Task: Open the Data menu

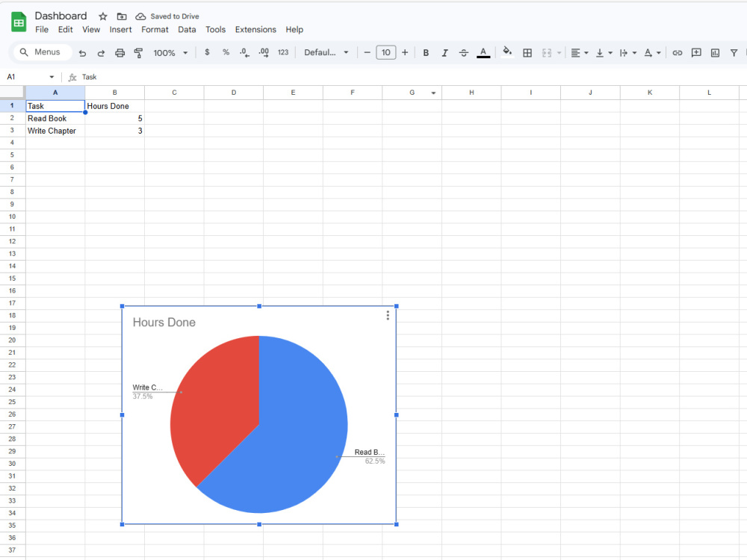Action: [x=187, y=30]
